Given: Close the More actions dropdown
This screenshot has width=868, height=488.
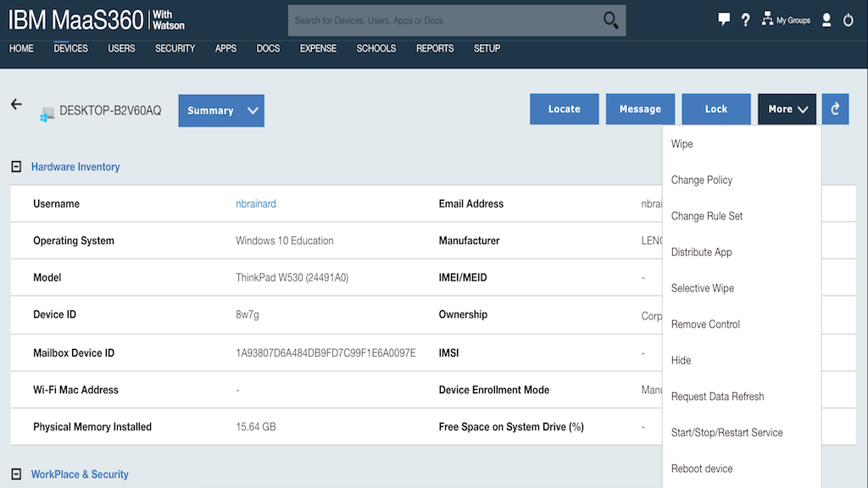Looking at the screenshot, I should (x=787, y=109).
